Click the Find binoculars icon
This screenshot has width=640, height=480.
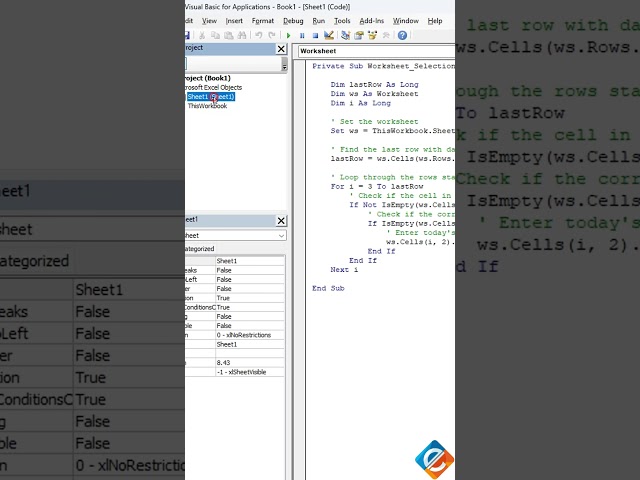pyautogui.click(x=242, y=36)
